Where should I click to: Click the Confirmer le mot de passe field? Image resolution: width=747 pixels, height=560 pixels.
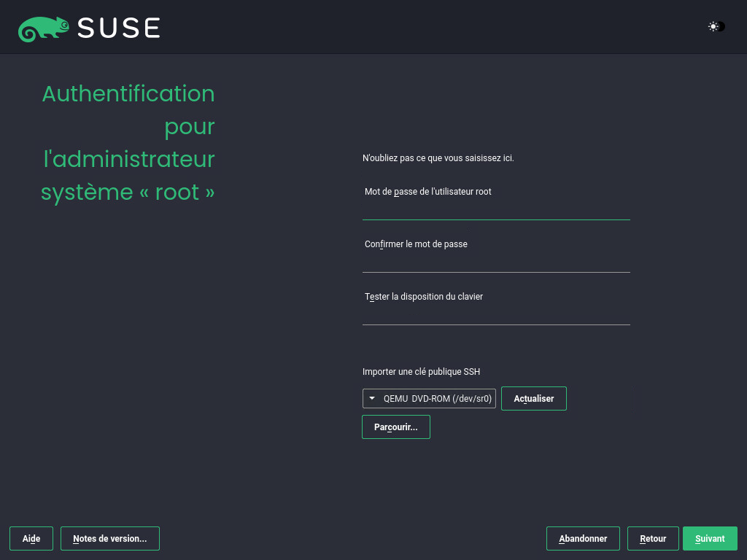[x=496, y=262]
